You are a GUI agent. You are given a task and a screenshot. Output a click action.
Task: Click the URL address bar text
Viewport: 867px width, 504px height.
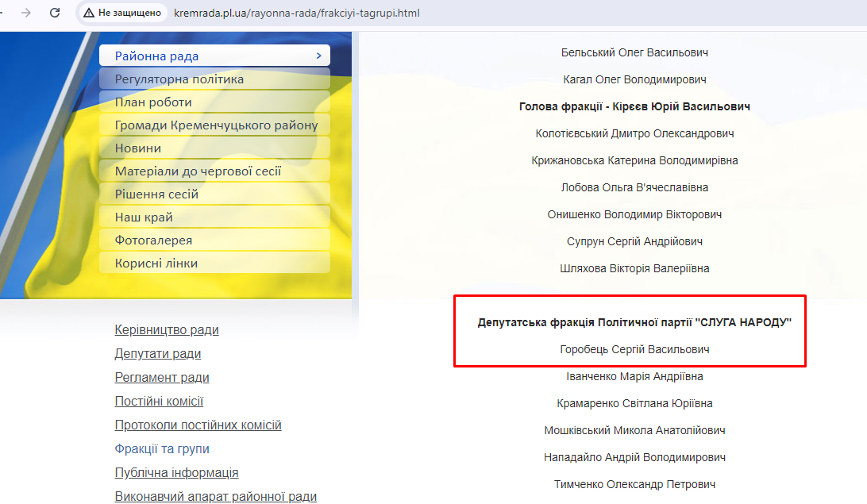click(x=296, y=13)
